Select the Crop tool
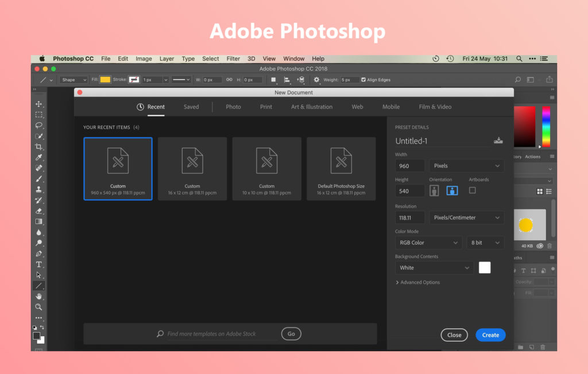 38,146
